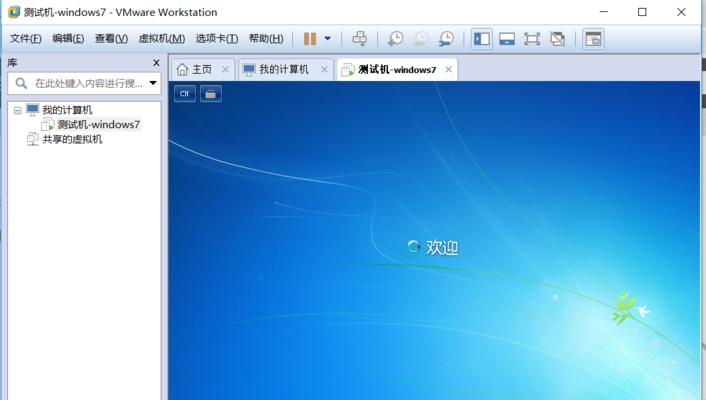Image resolution: width=706 pixels, height=400 pixels.
Task: Send Ctrl+Alt+Del to the virtual machine
Action: [359, 39]
